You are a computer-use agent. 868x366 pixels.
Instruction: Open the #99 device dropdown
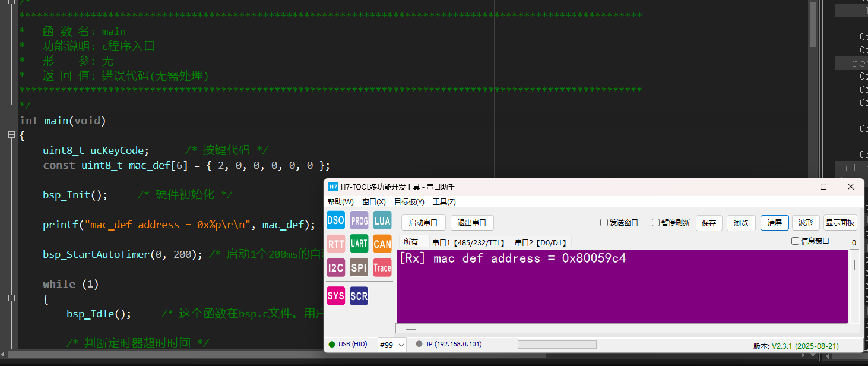392,345
